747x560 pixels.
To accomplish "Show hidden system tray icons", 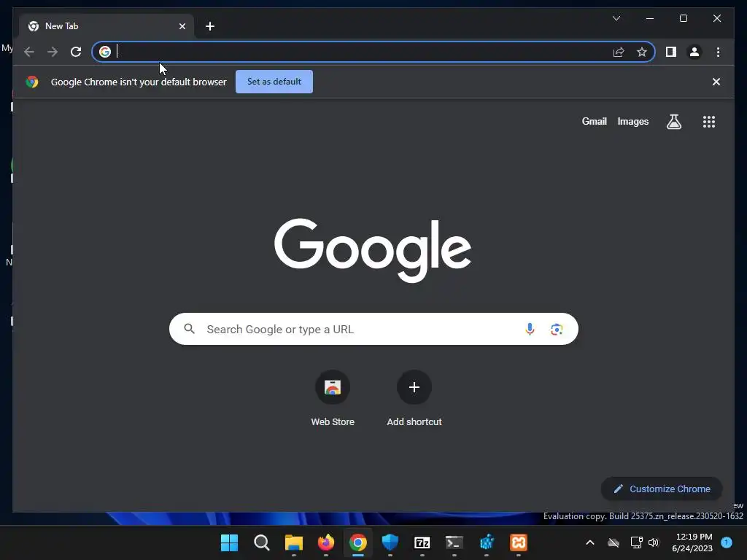I will click(x=589, y=542).
